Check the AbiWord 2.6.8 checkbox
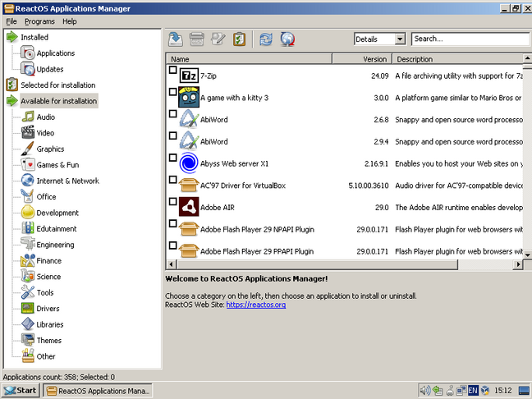This screenshot has height=399, width=532. (172, 113)
